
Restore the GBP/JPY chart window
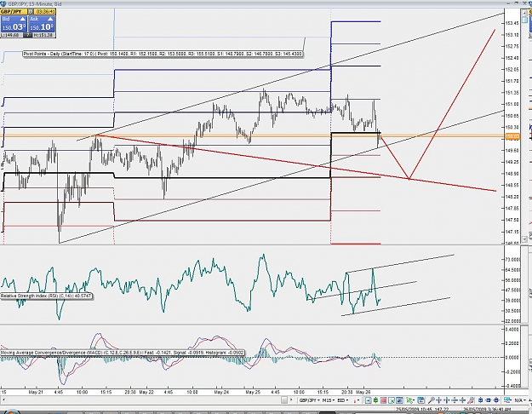point(516,3)
